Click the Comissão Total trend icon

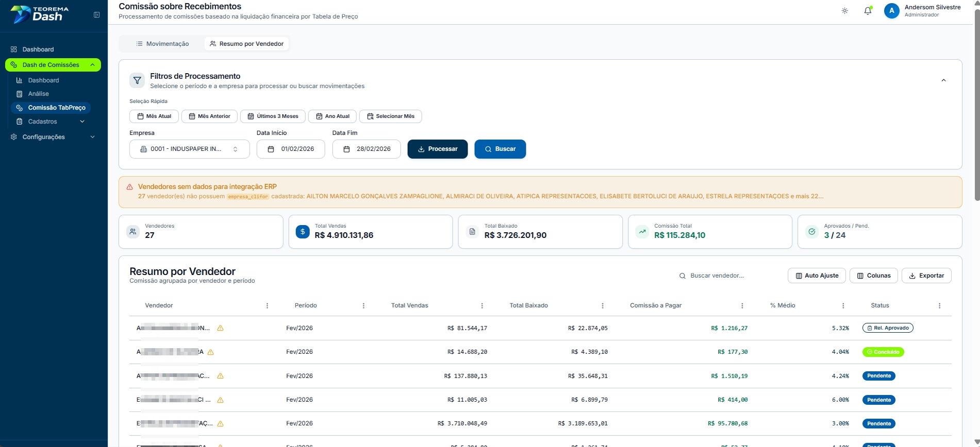tap(642, 232)
